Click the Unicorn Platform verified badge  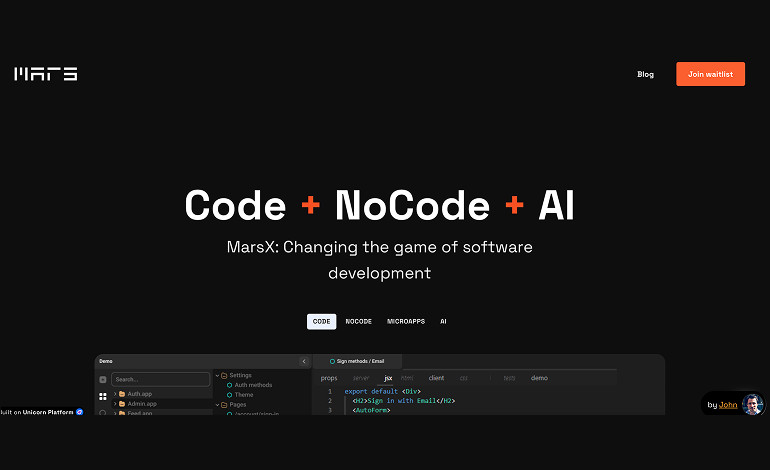click(80, 412)
